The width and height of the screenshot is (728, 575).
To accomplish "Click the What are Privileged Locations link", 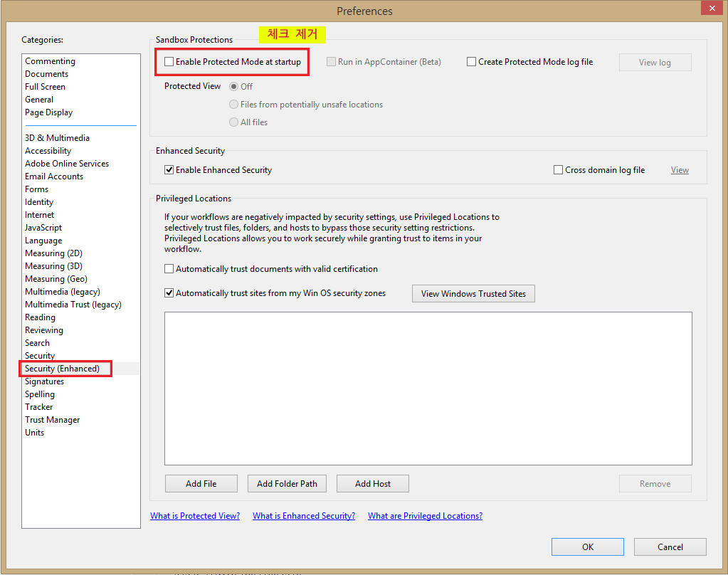I will click(425, 515).
